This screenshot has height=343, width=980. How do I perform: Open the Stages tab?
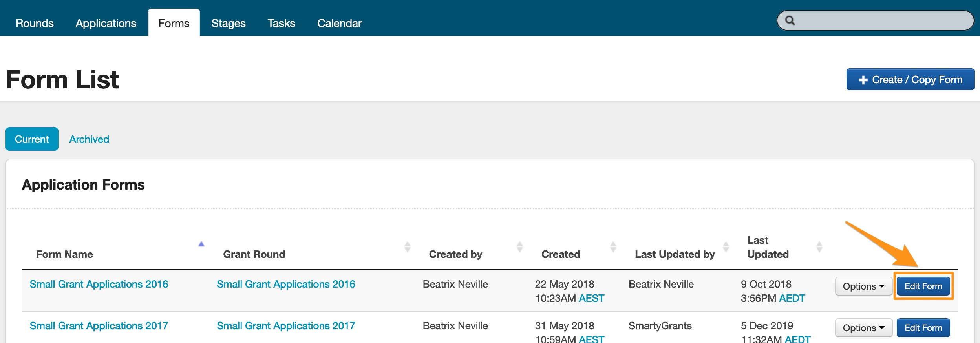point(229,23)
